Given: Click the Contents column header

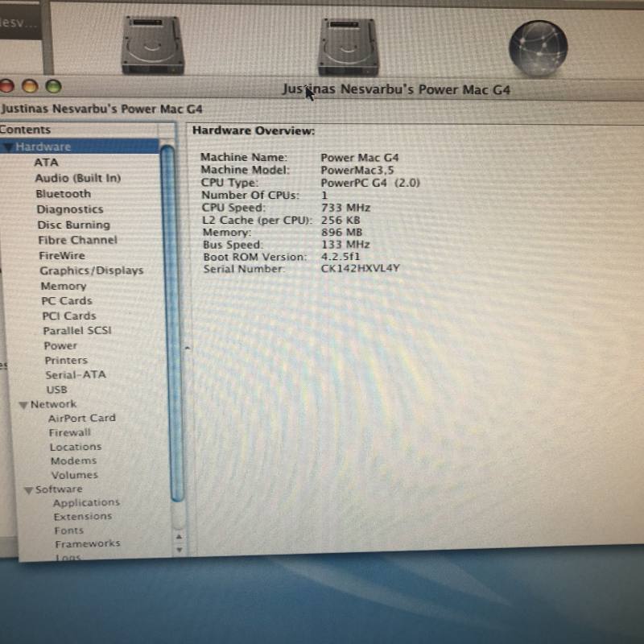Looking at the screenshot, I should pyautogui.click(x=79, y=130).
